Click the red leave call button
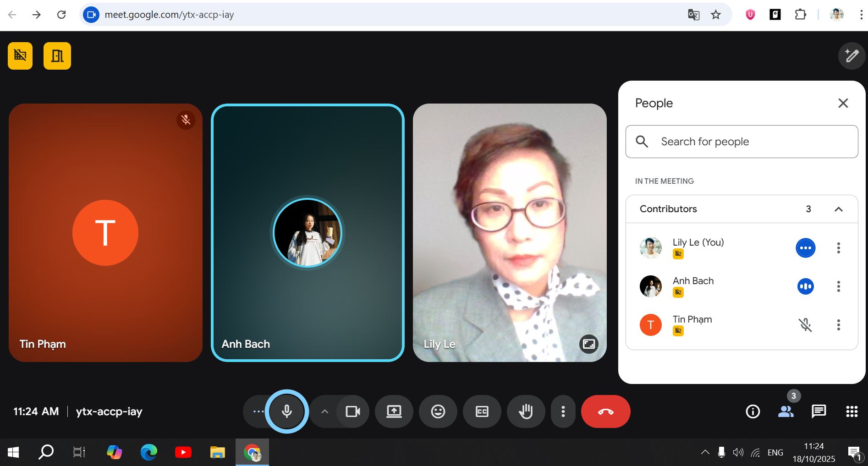868x466 pixels. click(605, 411)
